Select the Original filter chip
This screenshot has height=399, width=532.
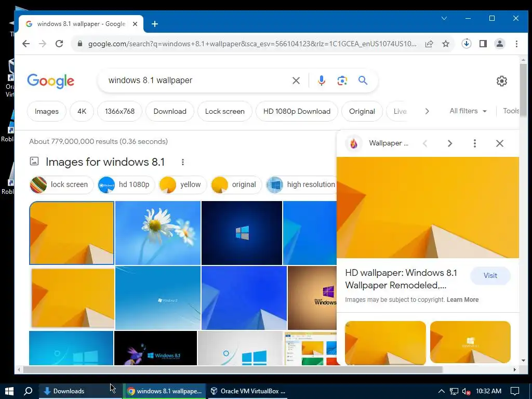pyautogui.click(x=362, y=111)
